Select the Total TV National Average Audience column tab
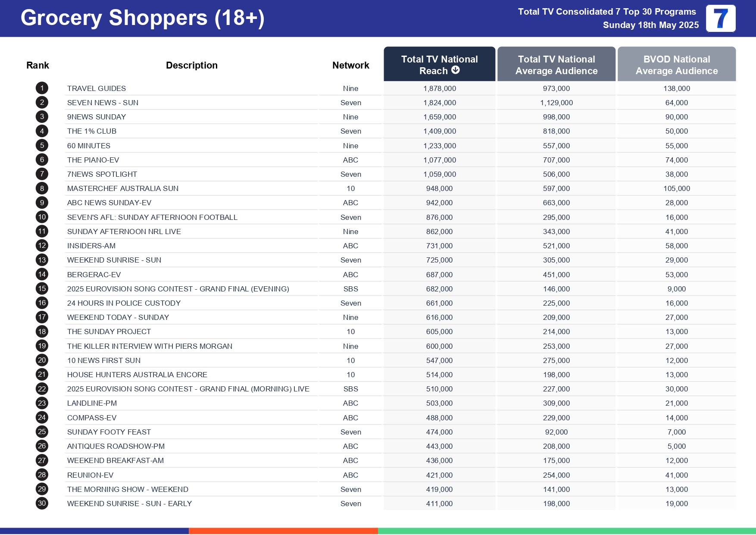The width and height of the screenshot is (756, 535). click(x=556, y=65)
